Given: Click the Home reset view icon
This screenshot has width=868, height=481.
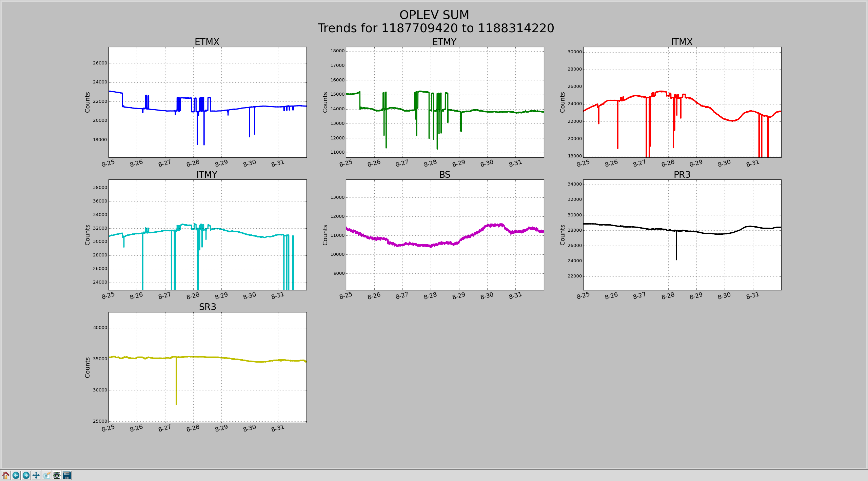Looking at the screenshot, I should [6, 475].
